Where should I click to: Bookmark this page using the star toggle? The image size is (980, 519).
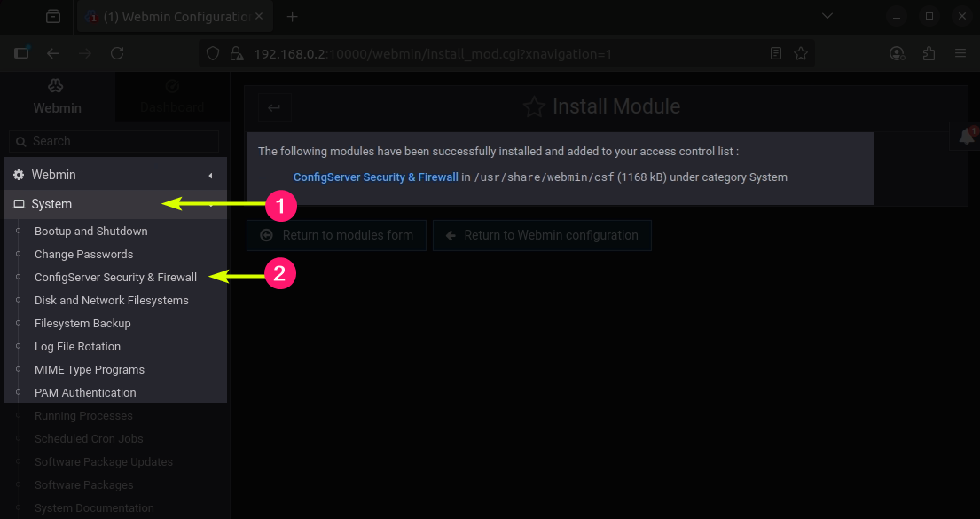(x=801, y=53)
